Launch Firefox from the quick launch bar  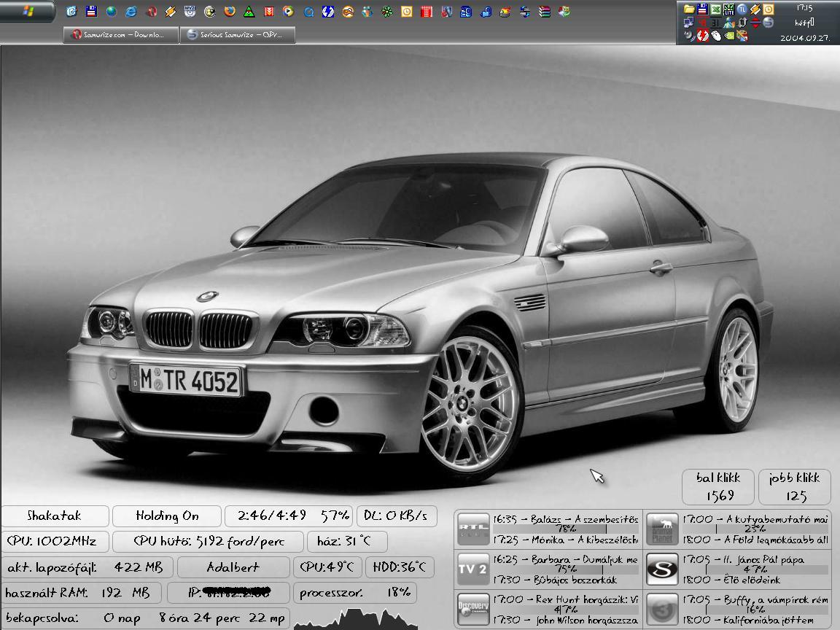pos(229,11)
